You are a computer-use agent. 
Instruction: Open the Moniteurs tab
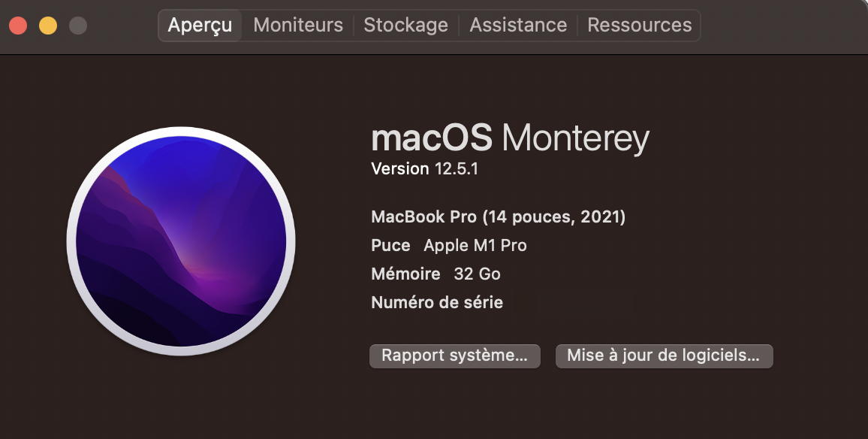point(298,25)
